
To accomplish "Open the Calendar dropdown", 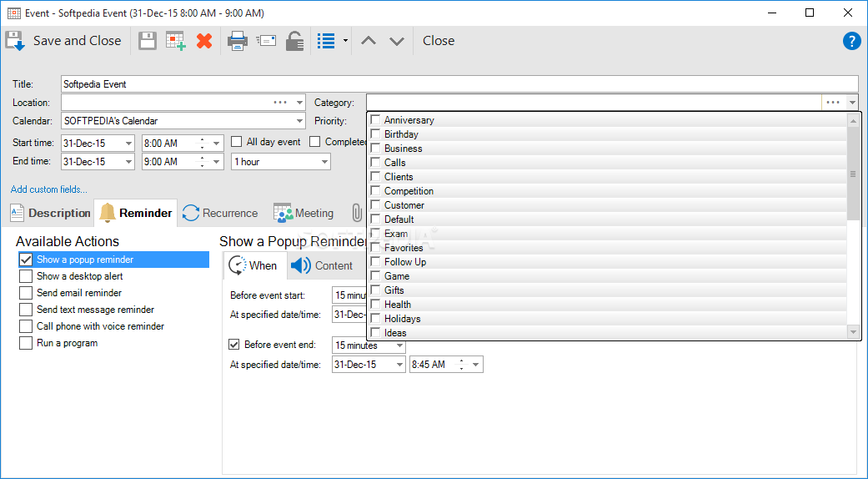I will tap(299, 121).
